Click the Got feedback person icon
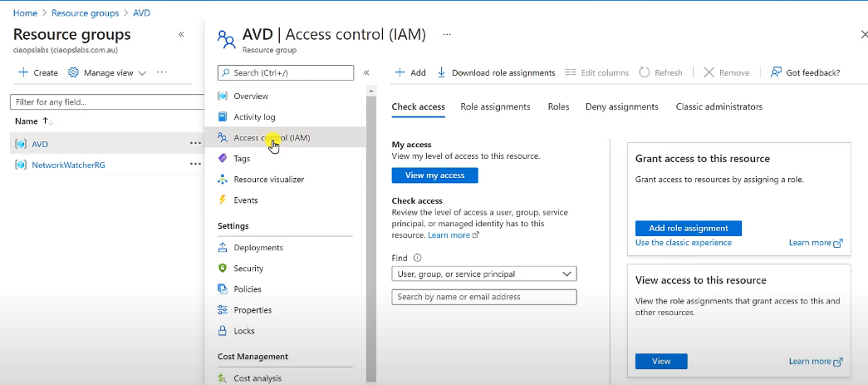Viewport: 868px width, 385px height. (x=776, y=72)
